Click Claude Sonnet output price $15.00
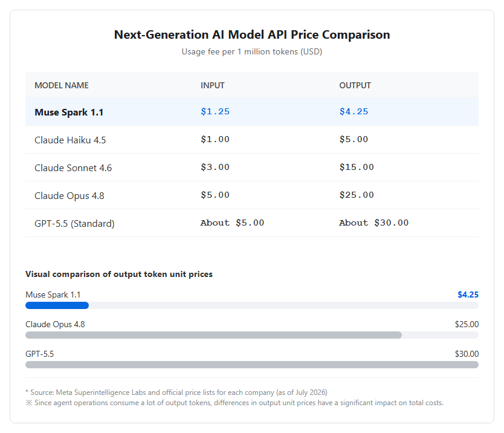504x433 pixels. [x=357, y=167]
